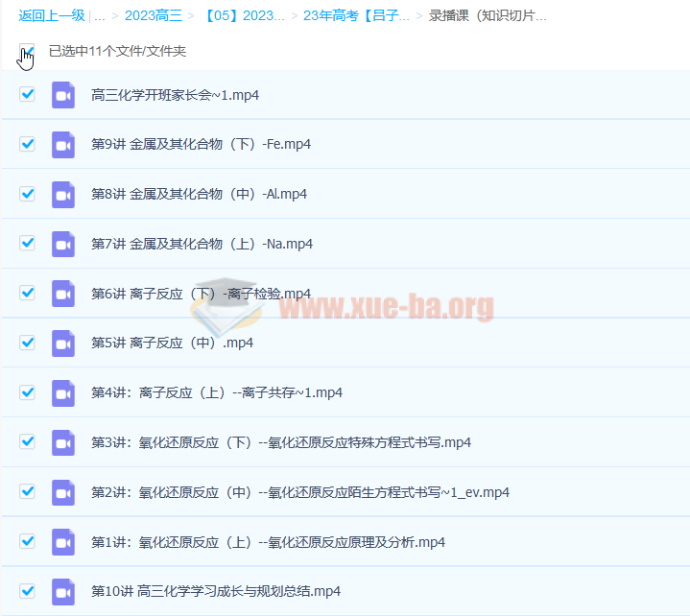Navigate to 23年高考【吕子... breadcrumb

click(x=356, y=16)
